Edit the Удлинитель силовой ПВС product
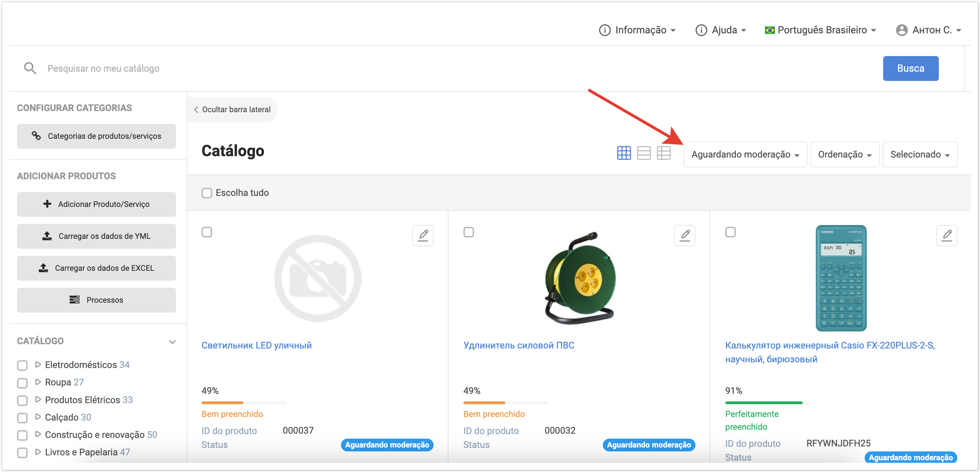980x472 pixels. 684,236
